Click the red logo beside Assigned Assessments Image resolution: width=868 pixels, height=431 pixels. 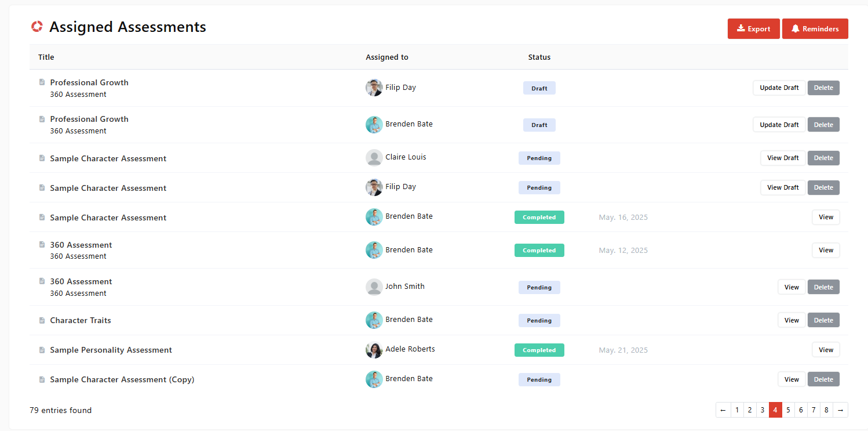pos(37,27)
